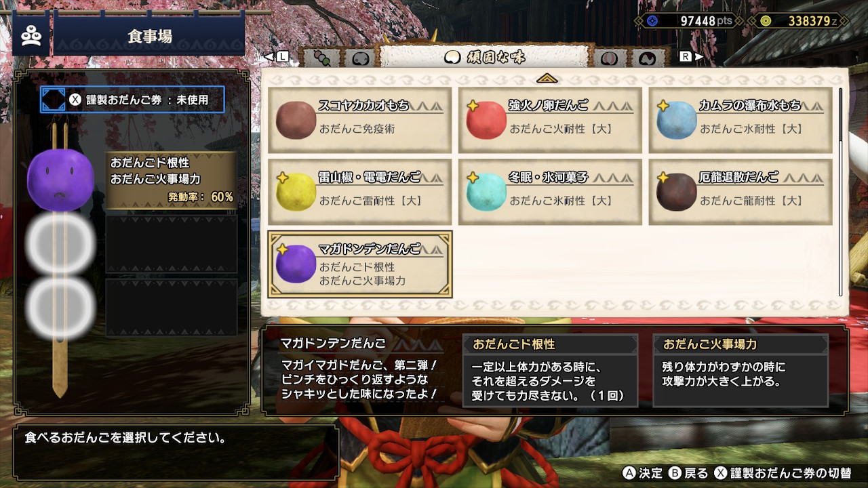Switch to previous tab with L arrow
Screen dimensions: 868x488
pos(277,57)
